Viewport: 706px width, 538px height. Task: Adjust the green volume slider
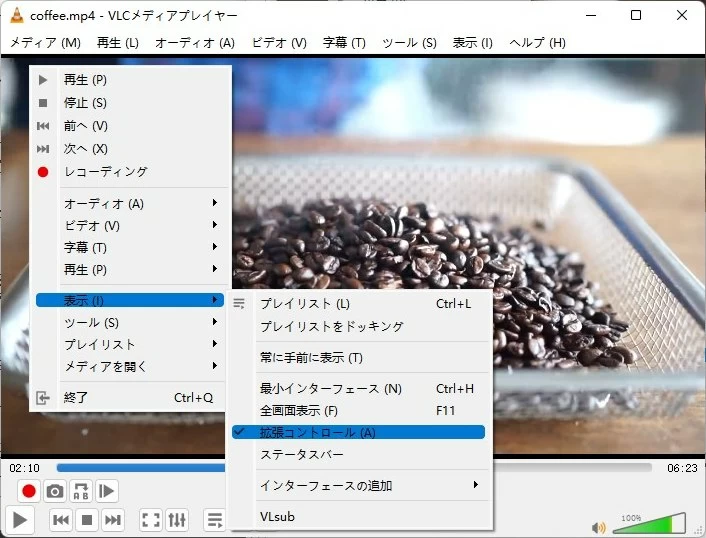pos(649,524)
